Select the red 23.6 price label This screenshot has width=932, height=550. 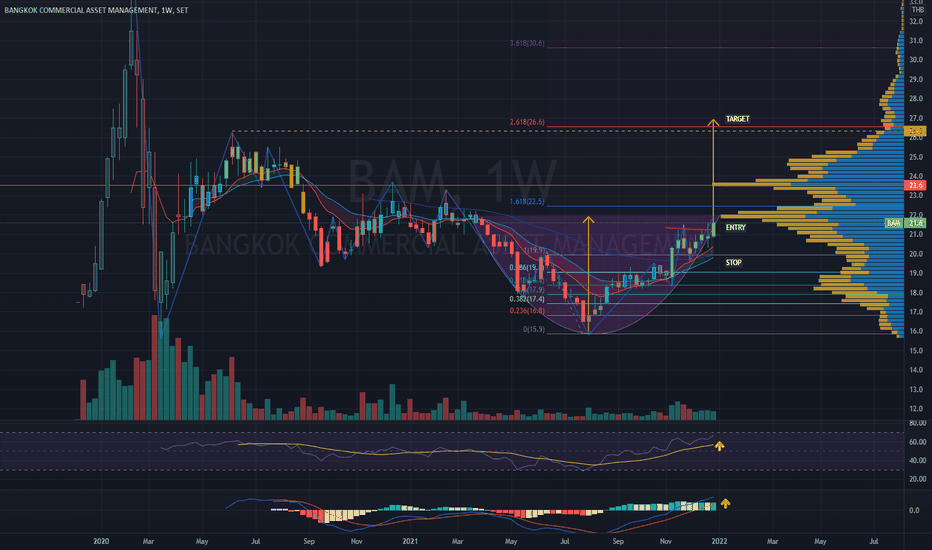coord(917,186)
